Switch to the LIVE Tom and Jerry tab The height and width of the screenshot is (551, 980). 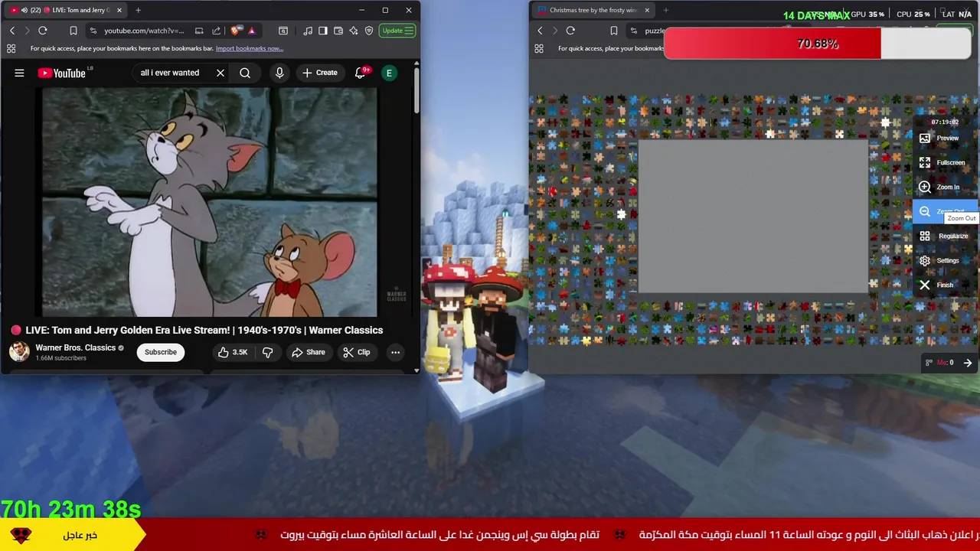click(64, 10)
